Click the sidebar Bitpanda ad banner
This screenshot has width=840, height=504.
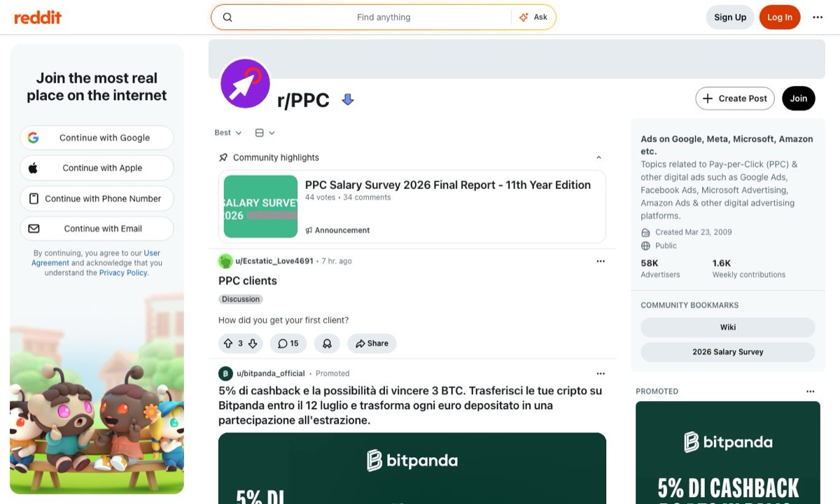728,452
